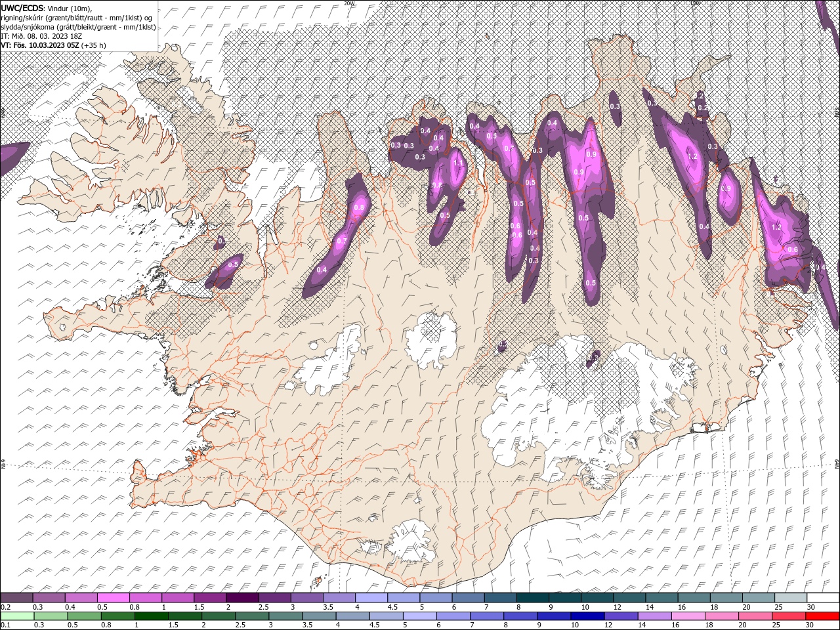
Task: Click the dark purple 2–2.5 upper legend swatch
Action: (242, 598)
